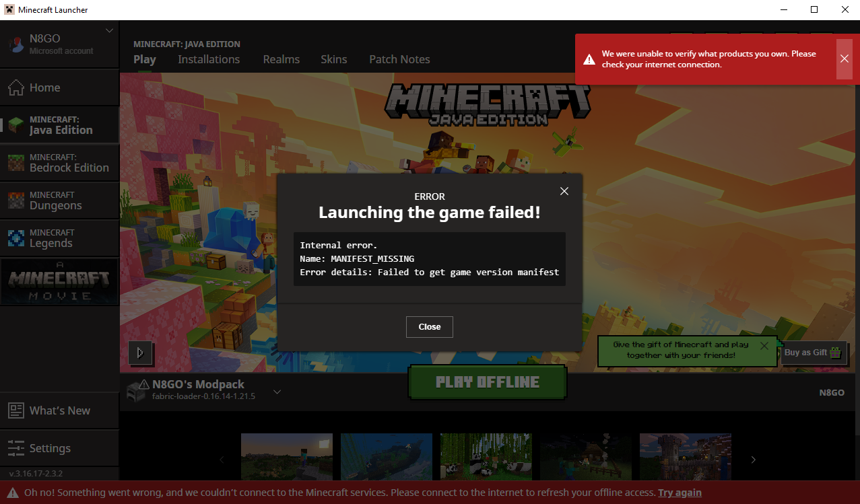
Task: Dismiss the red product verification notification
Action: coord(844,59)
